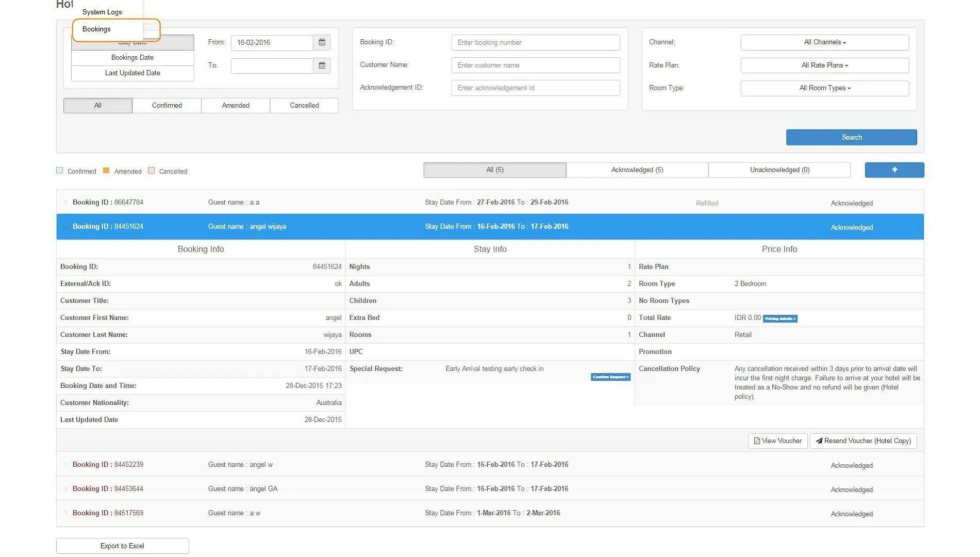Image resolution: width=980 pixels, height=557 pixels.
Task: Switch to Unacknowledged (0) tab
Action: tap(779, 170)
